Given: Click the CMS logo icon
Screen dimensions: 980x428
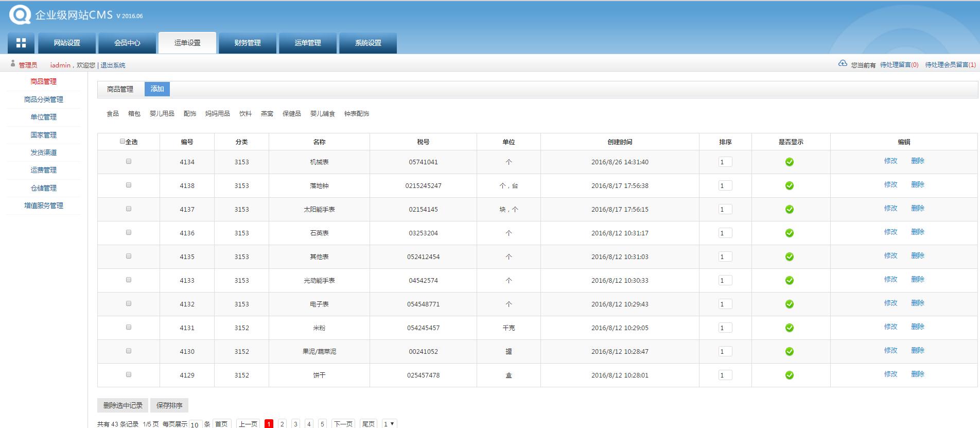Looking at the screenshot, I should point(20,14).
